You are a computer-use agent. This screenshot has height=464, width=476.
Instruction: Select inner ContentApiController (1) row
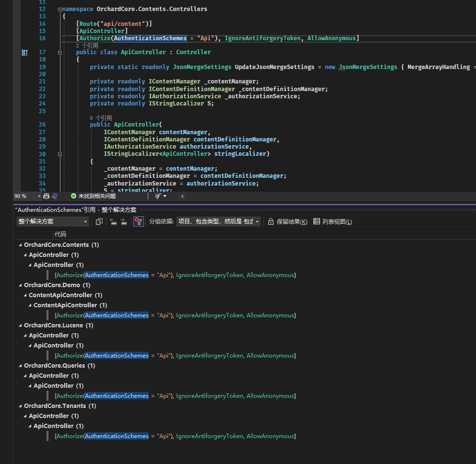(x=70, y=305)
